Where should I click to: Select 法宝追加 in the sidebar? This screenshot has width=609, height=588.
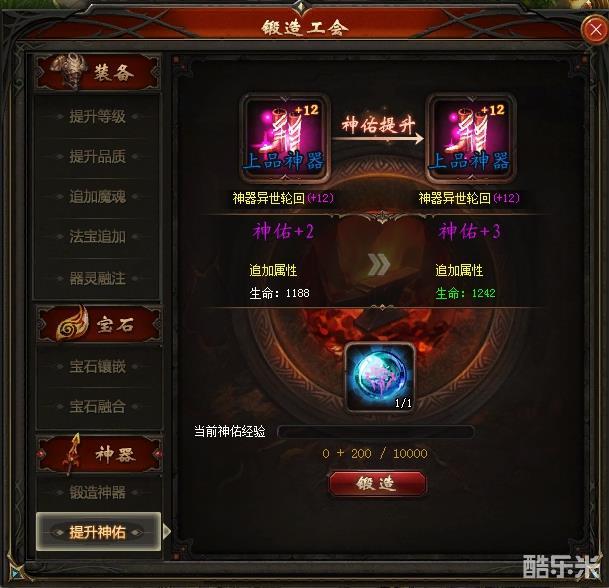[x=97, y=237]
